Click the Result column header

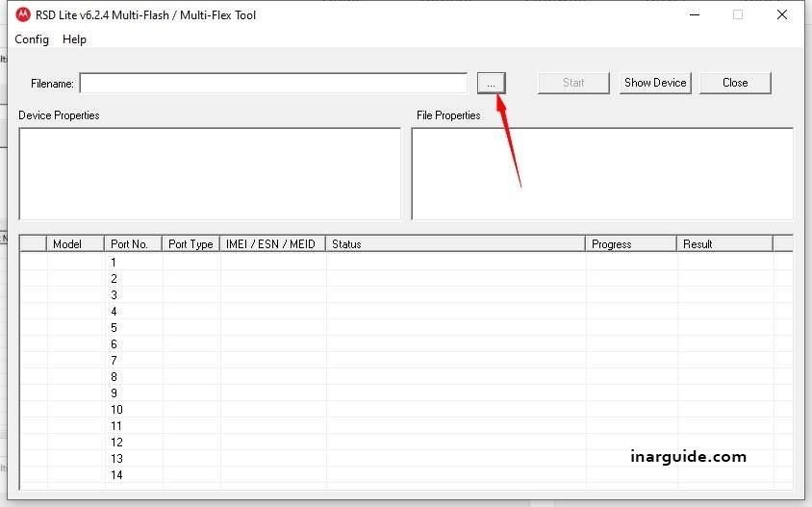click(x=725, y=244)
